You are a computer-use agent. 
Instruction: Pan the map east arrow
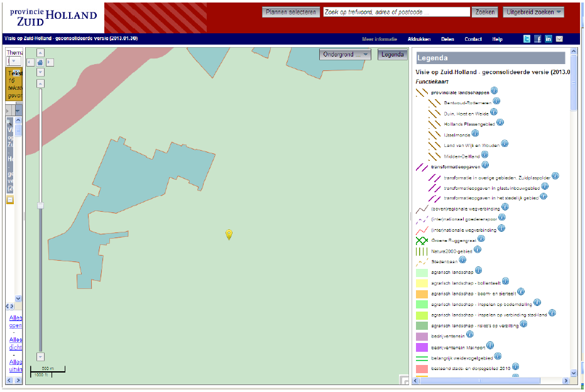click(50, 62)
